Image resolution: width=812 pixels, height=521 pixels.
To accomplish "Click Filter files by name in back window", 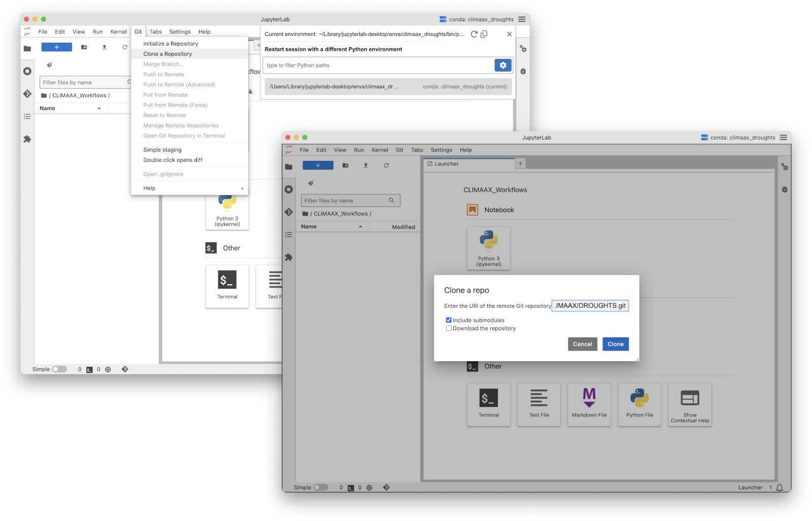I will click(x=85, y=82).
